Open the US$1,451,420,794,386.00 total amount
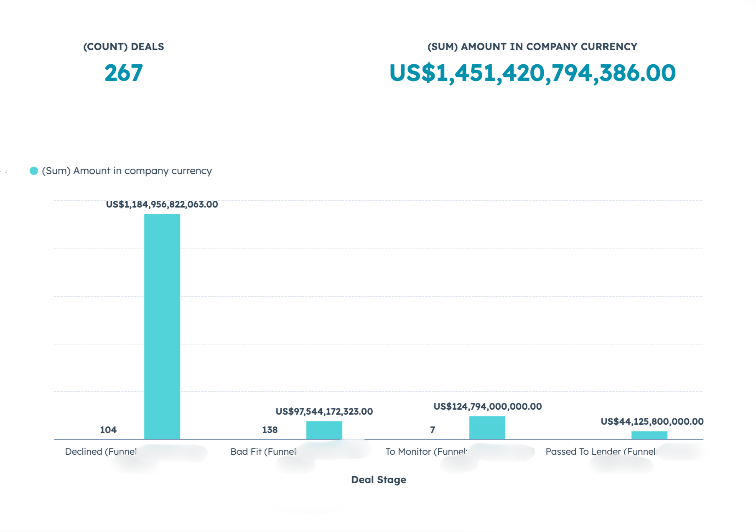756x532 pixels. (x=532, y=73)
